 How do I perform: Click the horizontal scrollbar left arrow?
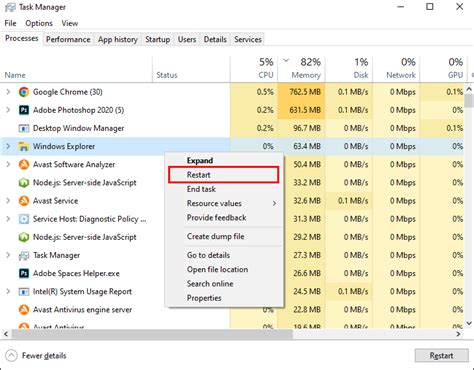6,334
